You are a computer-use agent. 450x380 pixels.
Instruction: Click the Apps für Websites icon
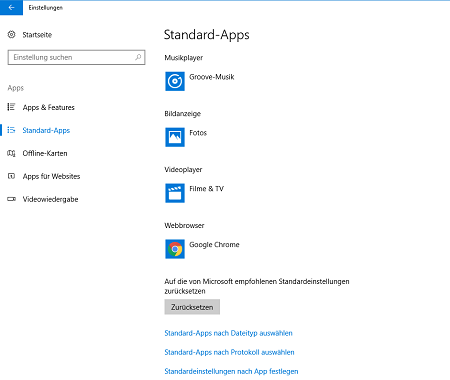11,176
